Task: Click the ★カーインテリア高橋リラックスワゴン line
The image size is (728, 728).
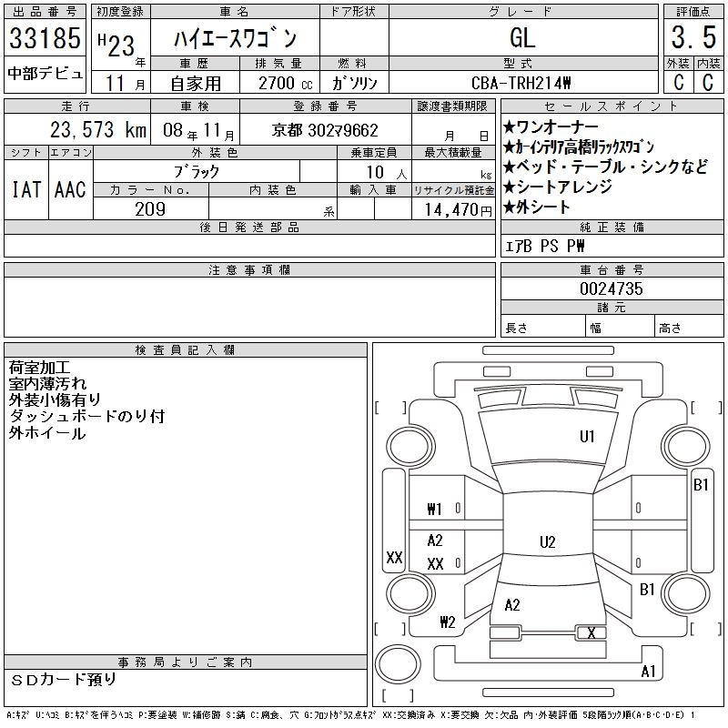Action: click(x=579, y=147)
